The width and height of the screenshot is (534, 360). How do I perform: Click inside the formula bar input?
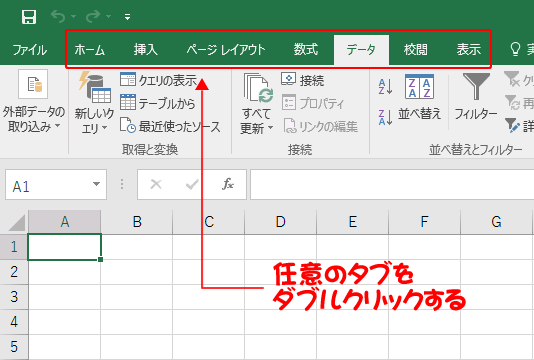pos(392,185)
